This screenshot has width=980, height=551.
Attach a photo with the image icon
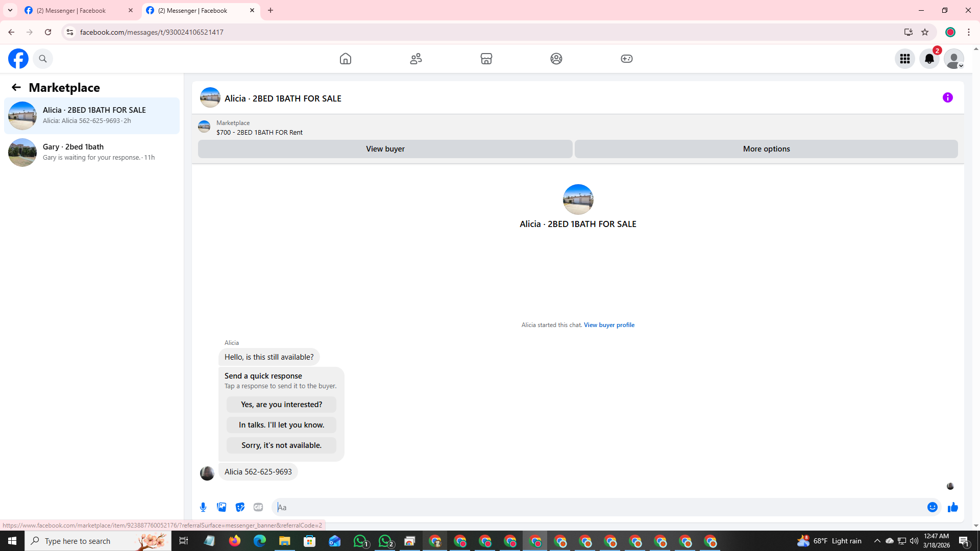point(222,507)
